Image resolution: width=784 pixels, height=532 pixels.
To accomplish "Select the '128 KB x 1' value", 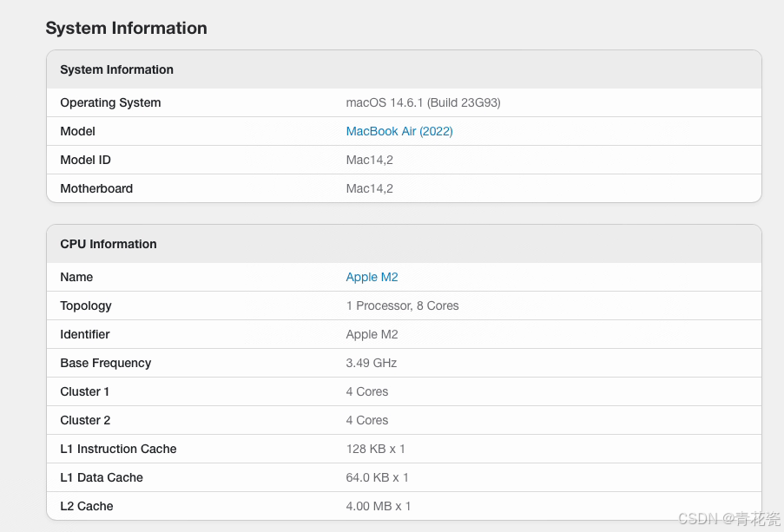I will [x=375, y=449].
